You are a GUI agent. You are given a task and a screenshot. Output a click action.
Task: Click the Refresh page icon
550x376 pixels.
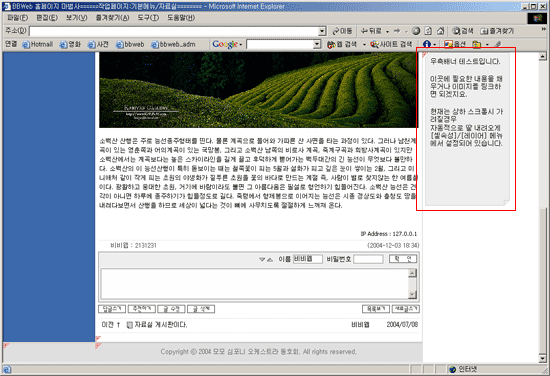(428, 31)
